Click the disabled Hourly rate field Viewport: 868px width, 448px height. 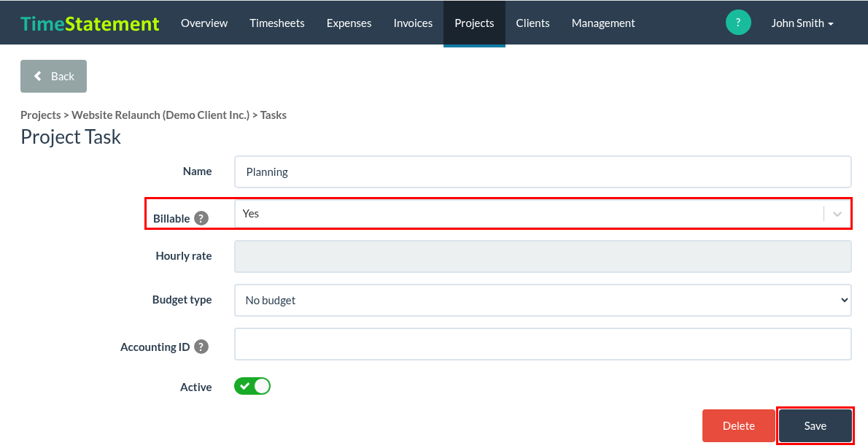(543, 256)
